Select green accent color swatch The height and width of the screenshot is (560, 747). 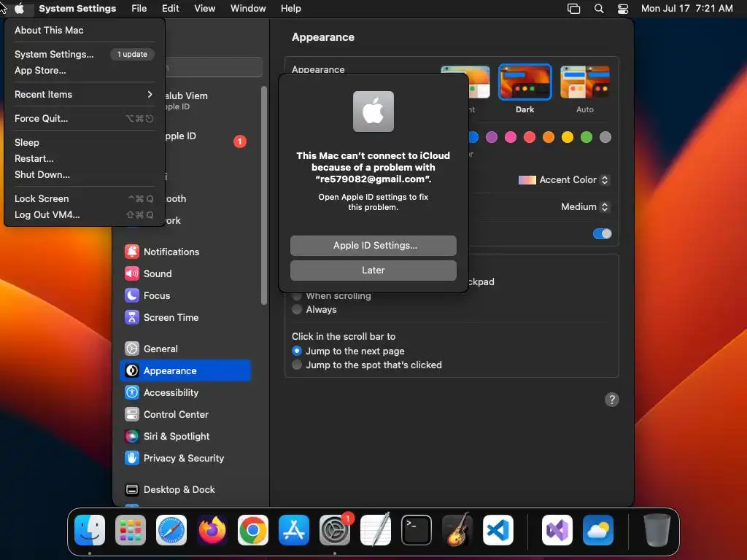(587, 138)
